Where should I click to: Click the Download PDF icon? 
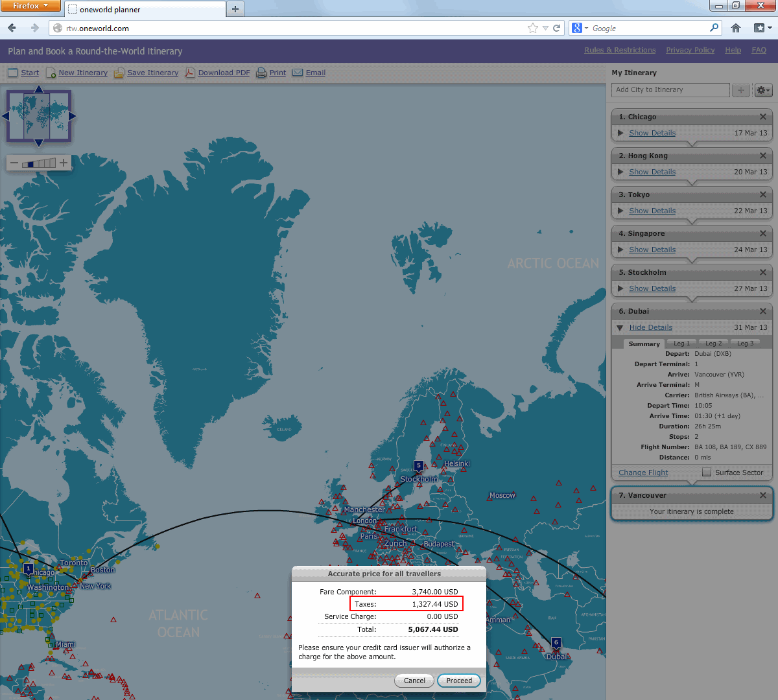tap(189, 73)
